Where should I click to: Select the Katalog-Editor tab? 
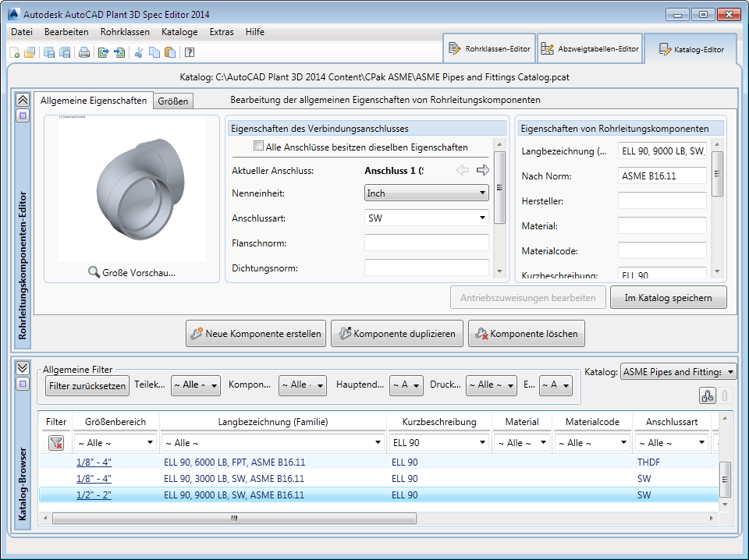[690, 49]
